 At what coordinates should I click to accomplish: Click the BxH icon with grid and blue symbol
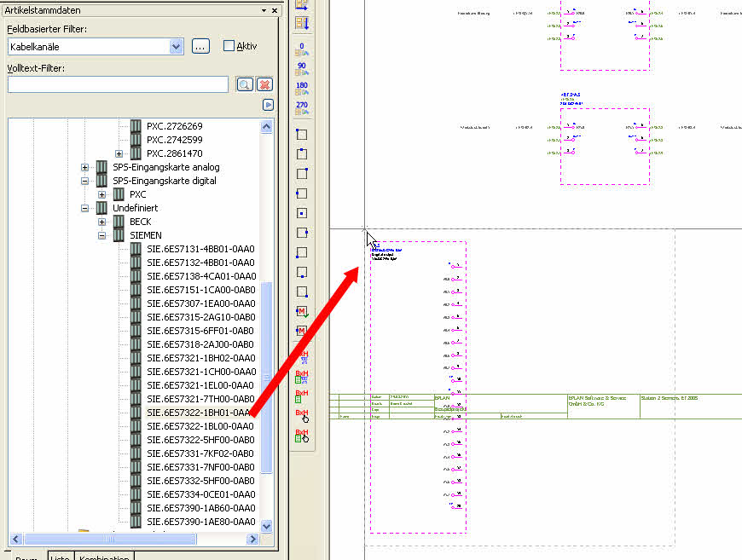pyautogui.click(x=302, y=377)
